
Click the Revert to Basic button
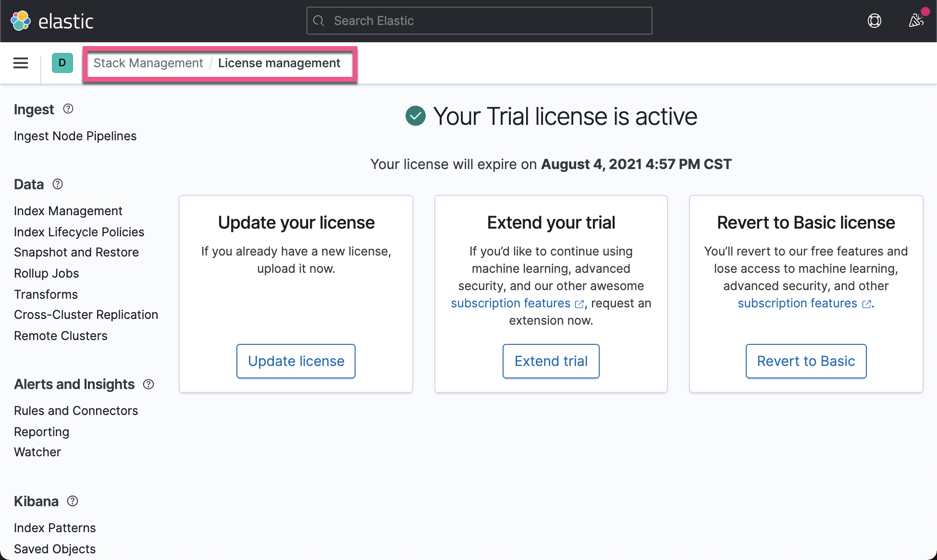point(806,361)
